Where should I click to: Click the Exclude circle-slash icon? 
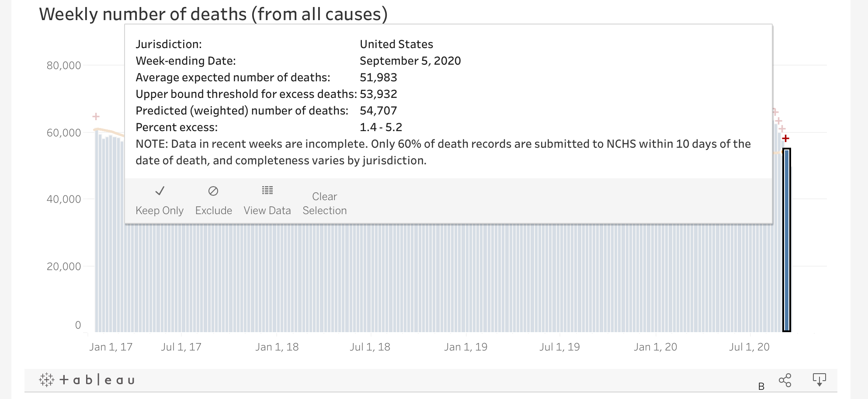[x=213, y=191]
